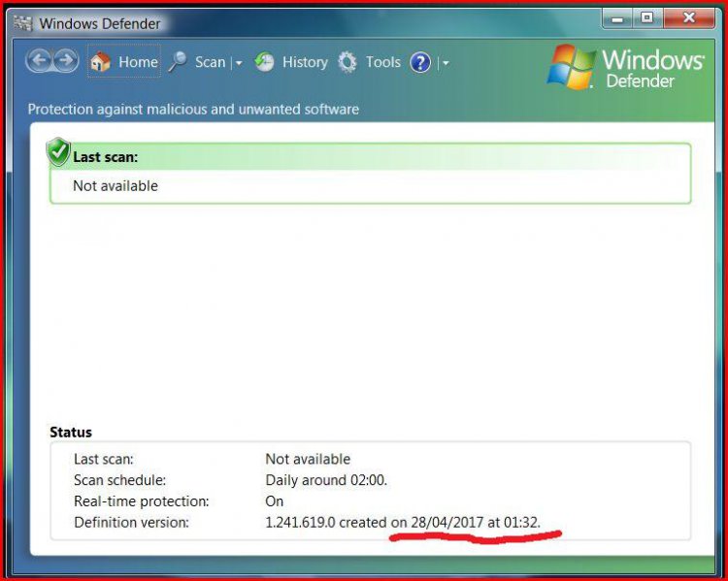This screenshot has height=581, width=728.
Task: Click the 'Scan schedule:' label
Action: pos(119,480)
